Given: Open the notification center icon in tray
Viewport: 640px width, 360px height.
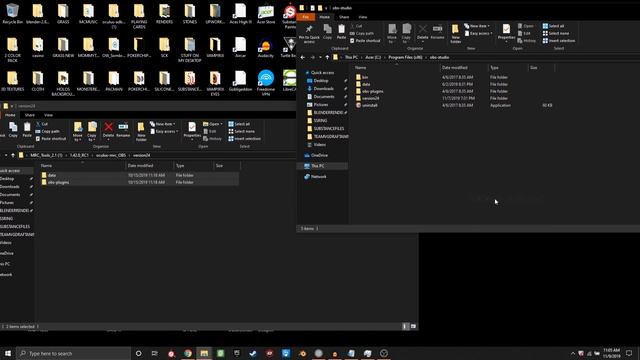Looking at the screenshot, I should click(x=629, y=353).
